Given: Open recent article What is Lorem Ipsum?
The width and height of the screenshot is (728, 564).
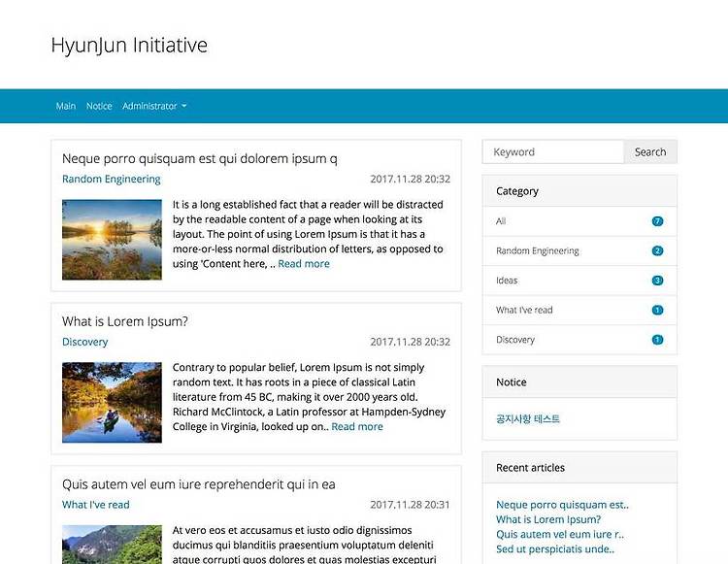Looking at the screenshot, I should coord(548,519).
